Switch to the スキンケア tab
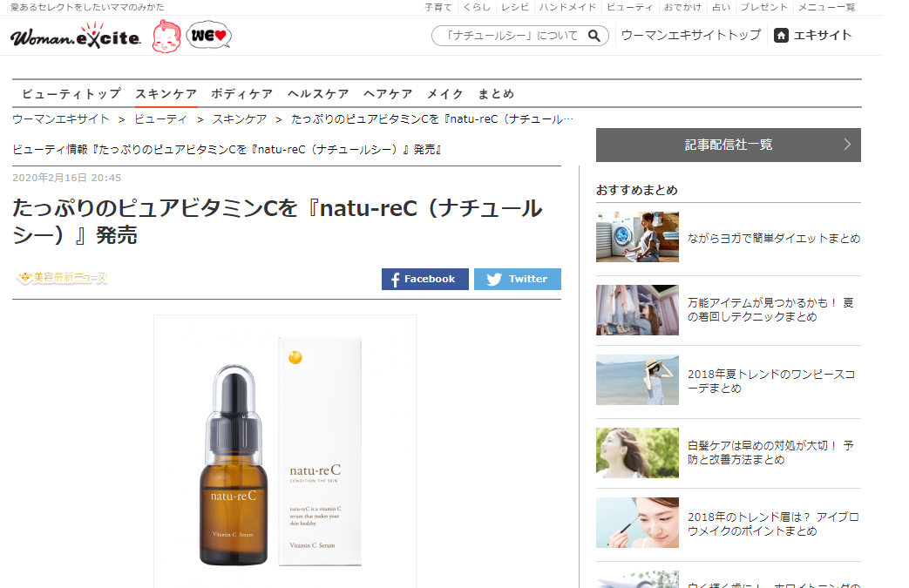Screen dimensions: 909x588 point(166,94)
